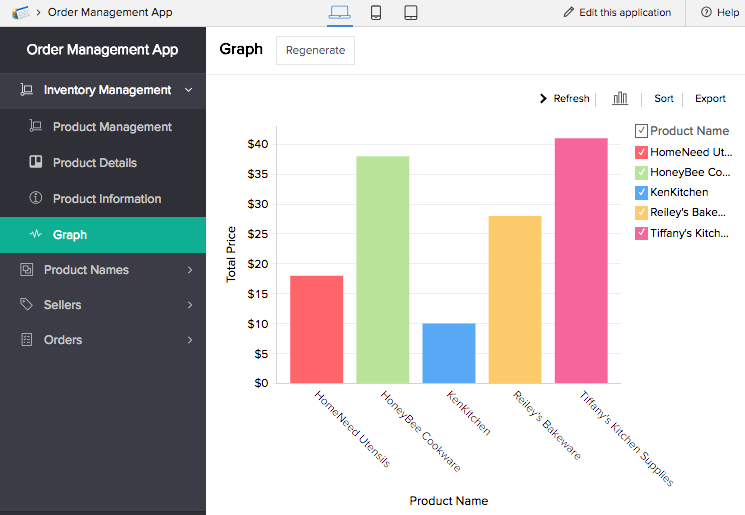Click the Help question mark icon
The width and height of the screenshot is (745, 515).
(x=706, y=12)
